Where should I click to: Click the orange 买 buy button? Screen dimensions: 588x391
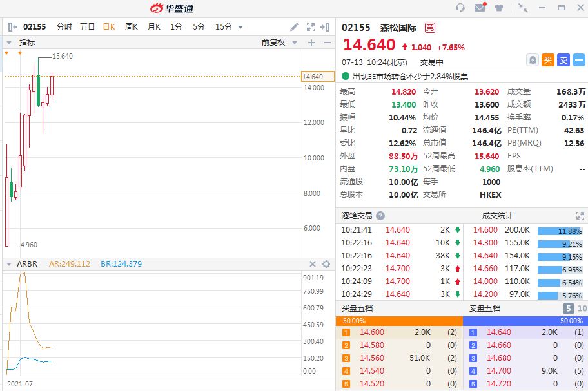point(548,60)
